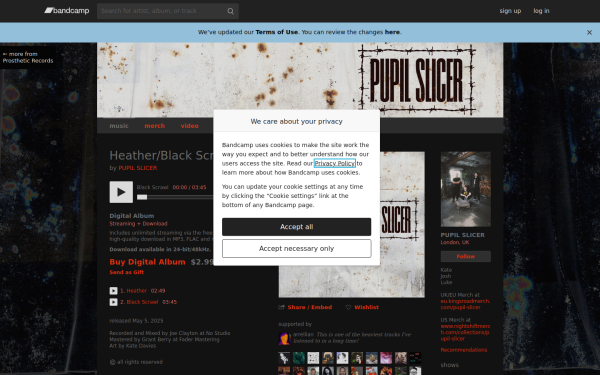Click the Share / Embed link
The height and width of the screenshot is (375, 600).
(x=310, y=307)
